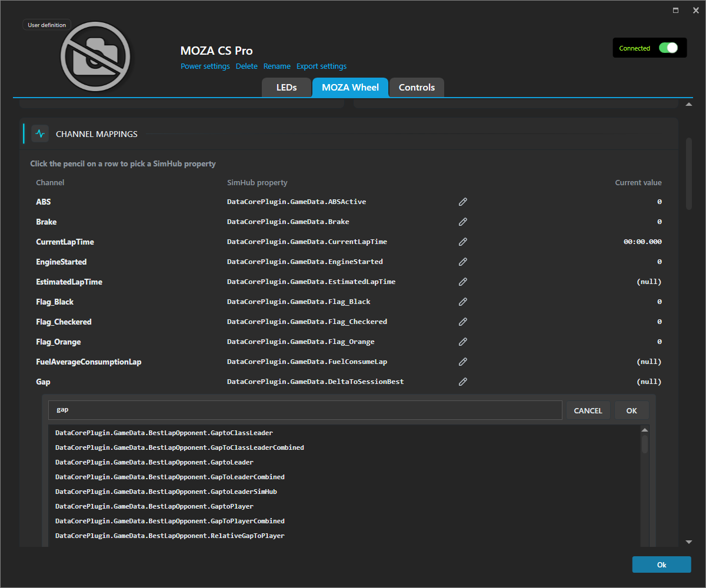The height and width of the screenshot is (588, 706).
Task: Maximize the window
Action: [676, 10]
